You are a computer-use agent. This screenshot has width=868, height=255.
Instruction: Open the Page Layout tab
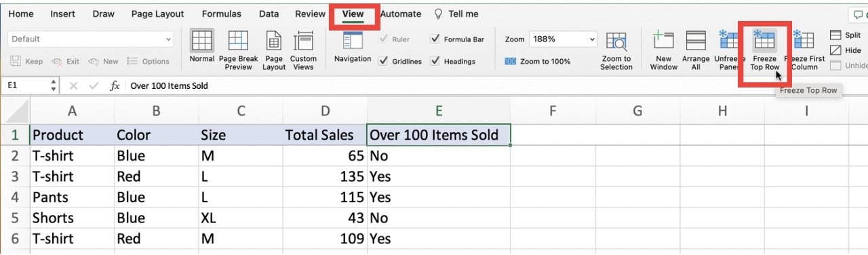tap(157, 14)
